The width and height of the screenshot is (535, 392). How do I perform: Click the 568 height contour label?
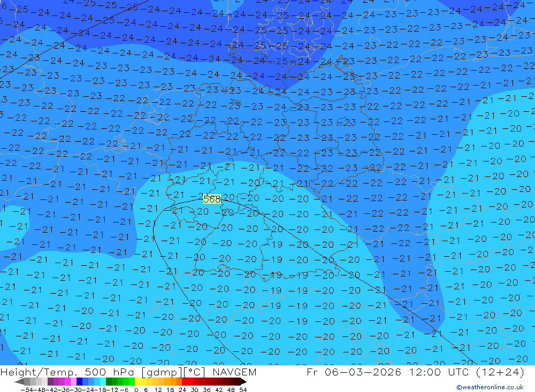[x=212, y=199]
